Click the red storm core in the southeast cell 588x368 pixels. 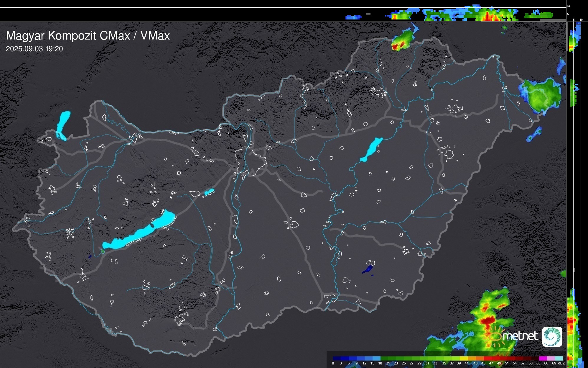tap(488, 320)
